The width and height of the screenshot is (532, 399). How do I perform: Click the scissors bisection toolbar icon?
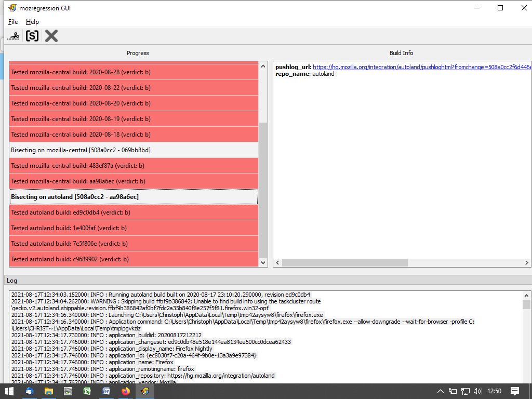pos(14,36)
